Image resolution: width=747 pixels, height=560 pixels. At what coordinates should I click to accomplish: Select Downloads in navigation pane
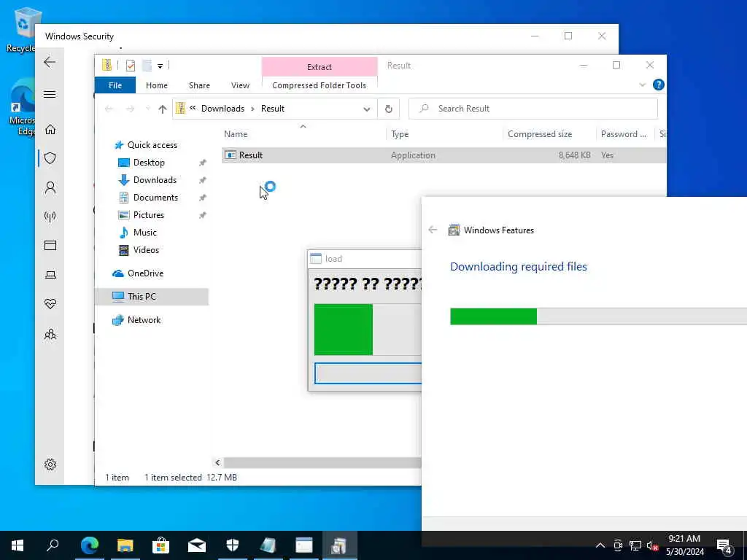[155, 180]
